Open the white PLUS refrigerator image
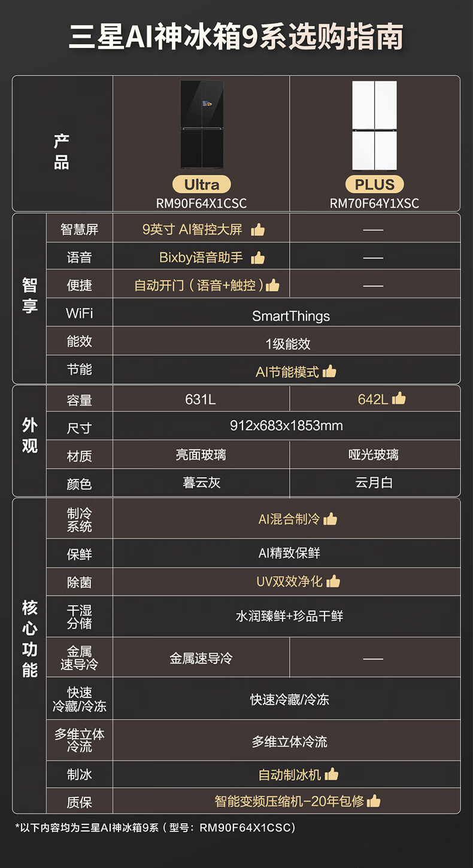 coord(375,125)
